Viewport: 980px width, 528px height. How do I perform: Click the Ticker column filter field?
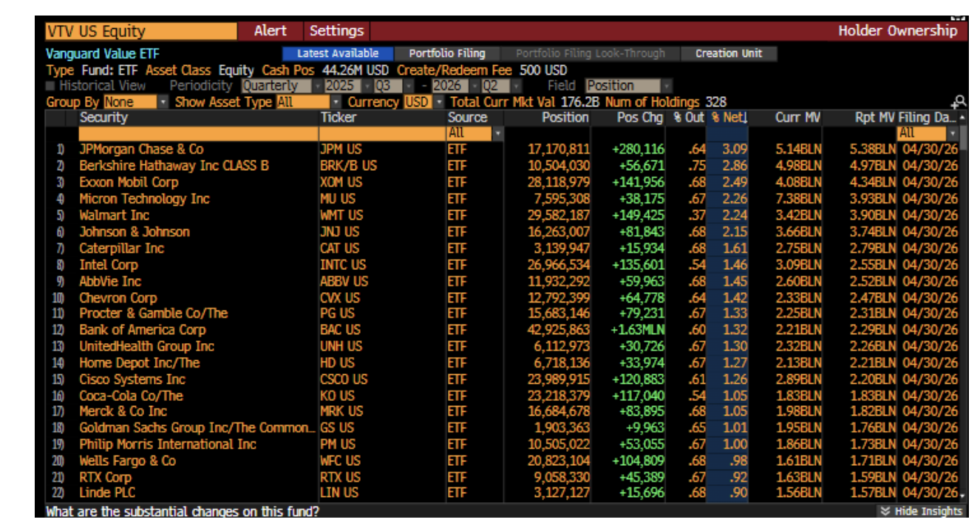tap(382, 134)
